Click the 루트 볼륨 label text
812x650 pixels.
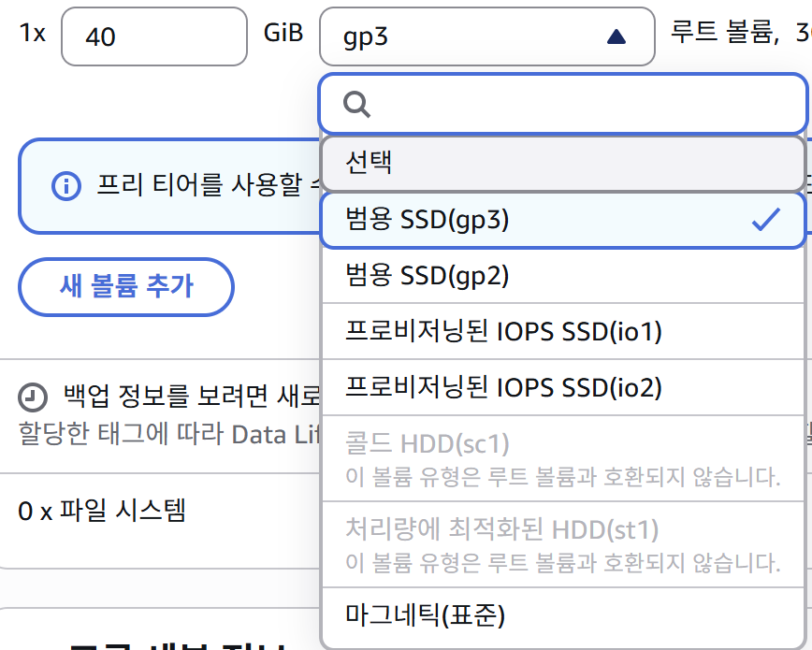click(x=725, y=32)
